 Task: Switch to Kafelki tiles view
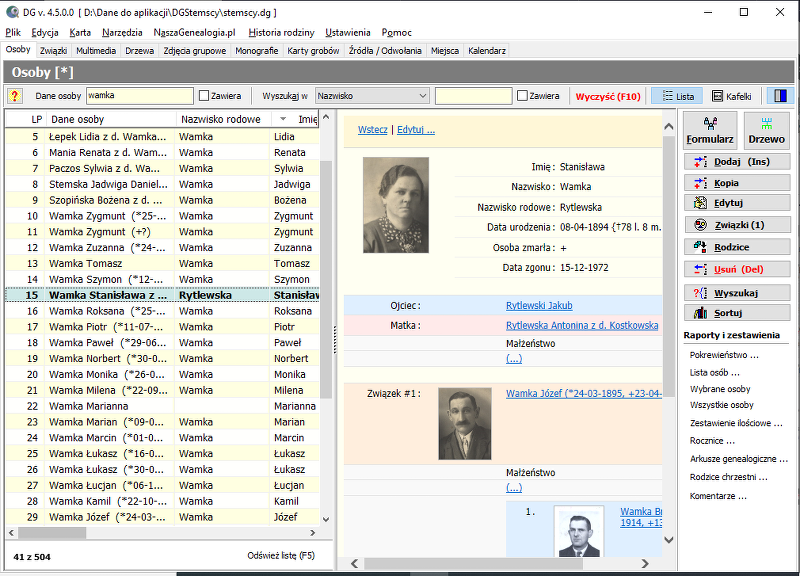[x=732, y=96]
